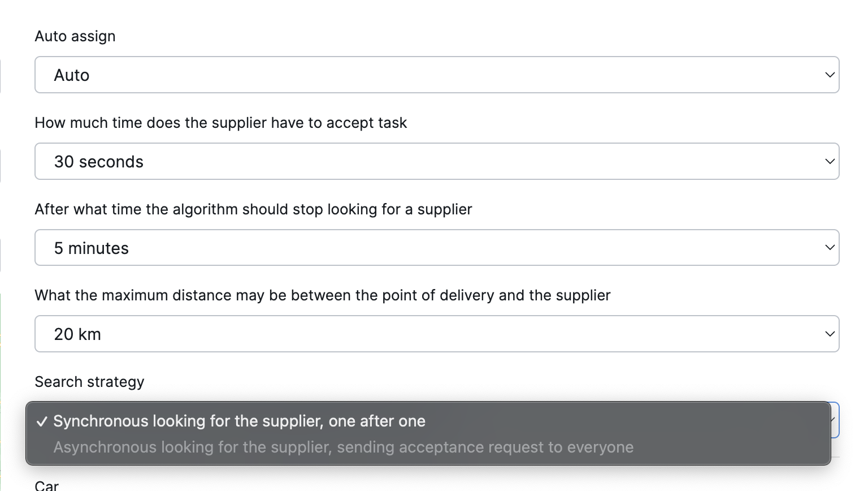Click the "5 minutes" value text

point(92,248)
